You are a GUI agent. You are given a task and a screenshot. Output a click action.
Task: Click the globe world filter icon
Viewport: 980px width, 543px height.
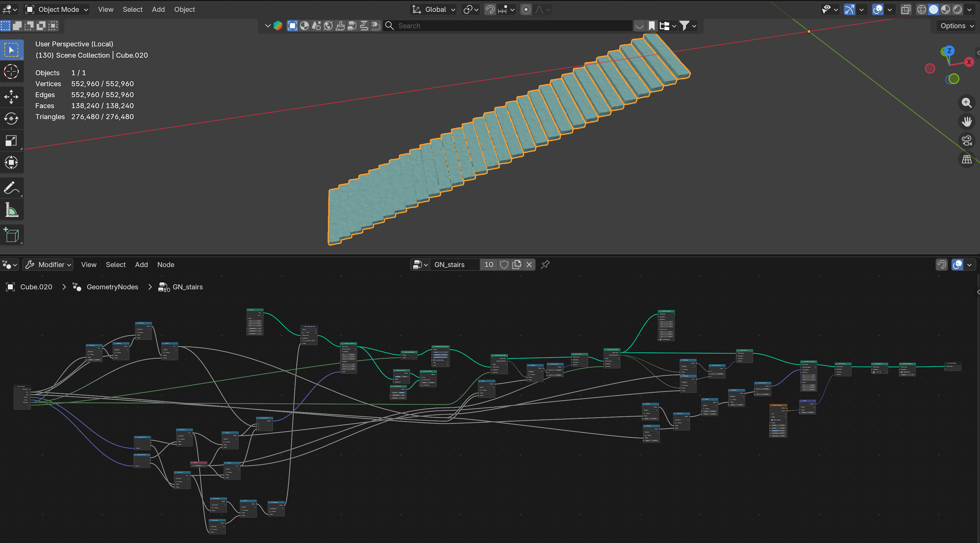pyautogui.click(x=328, y=26)
